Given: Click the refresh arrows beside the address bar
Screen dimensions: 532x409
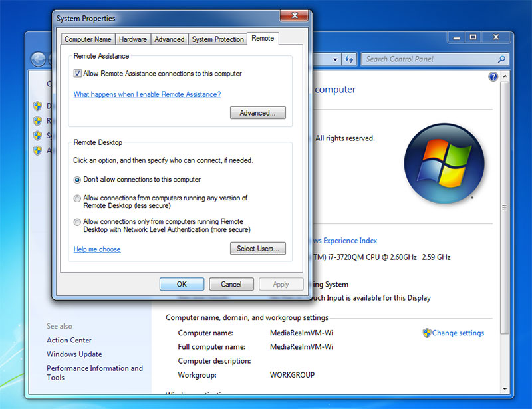Looking at the screenshot, I should pyautogui.click(x=350, y=59).
